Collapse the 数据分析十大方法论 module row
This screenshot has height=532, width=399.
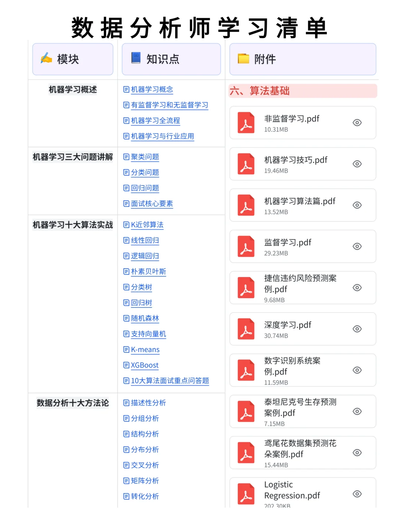(72, 403)
